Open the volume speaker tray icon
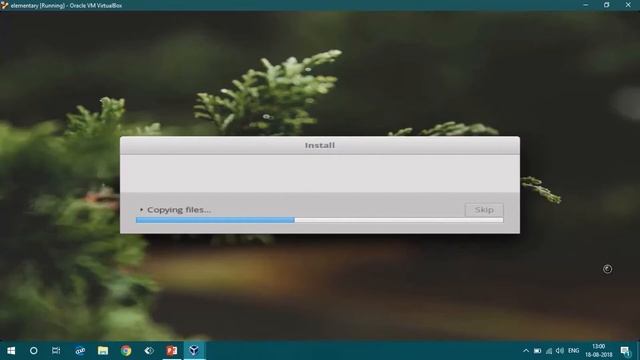Viewport: 640px width, 360px height. point(560,351)
